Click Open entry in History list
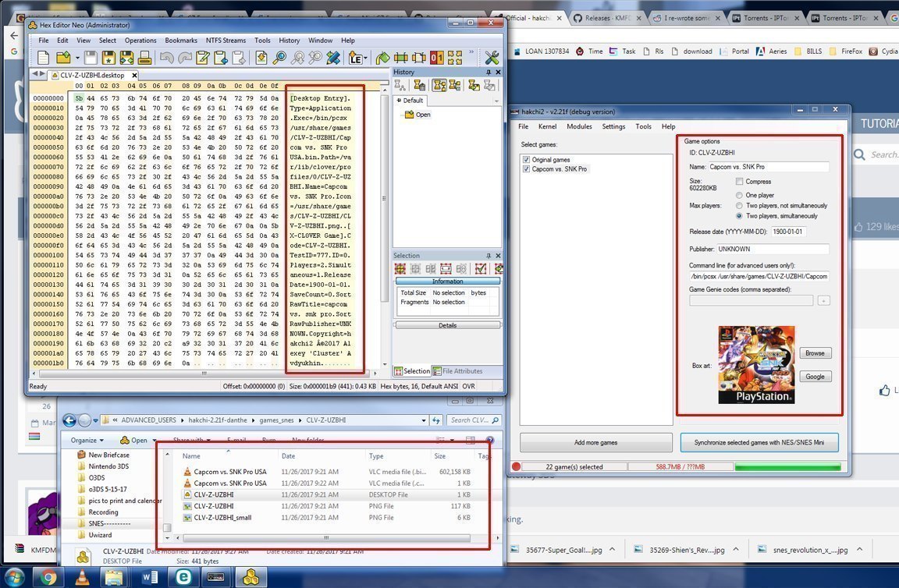 (x=418, y=115)
